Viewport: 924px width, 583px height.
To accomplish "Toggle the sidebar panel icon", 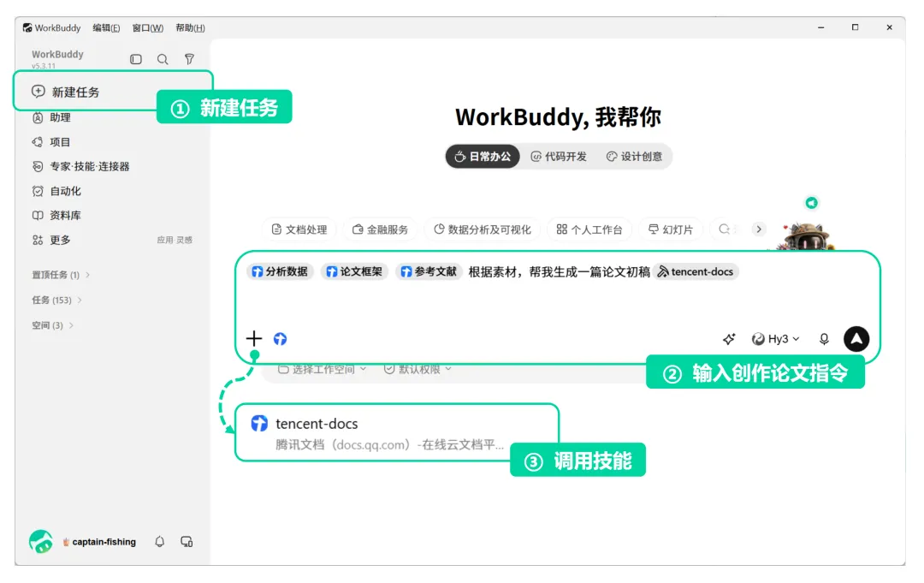I will tap(135, 59).
